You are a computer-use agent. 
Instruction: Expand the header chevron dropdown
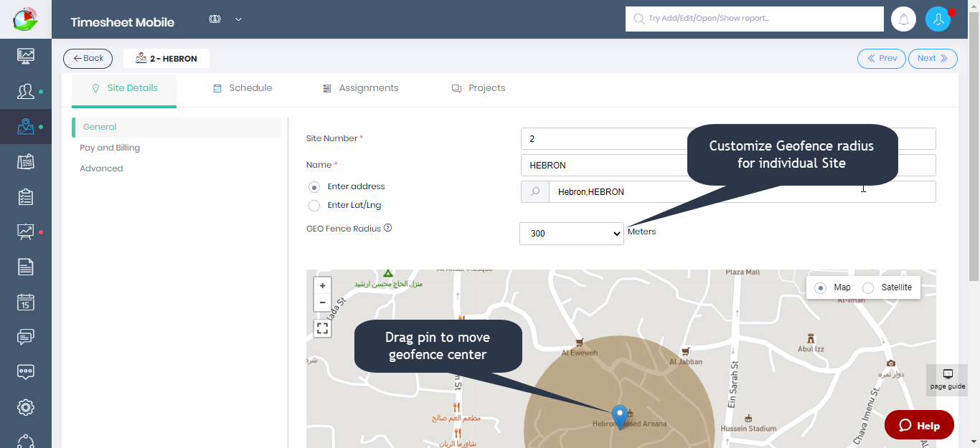(239, 19)
